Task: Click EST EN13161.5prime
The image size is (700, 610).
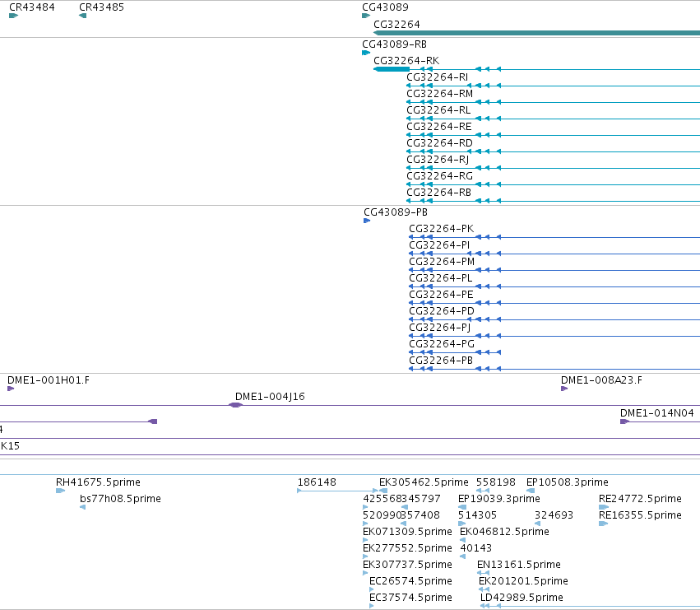Action: click(x=519, y=565)
